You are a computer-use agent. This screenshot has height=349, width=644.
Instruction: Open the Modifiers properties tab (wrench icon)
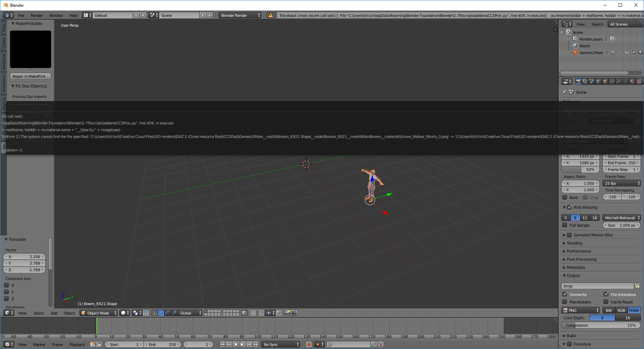619,81
